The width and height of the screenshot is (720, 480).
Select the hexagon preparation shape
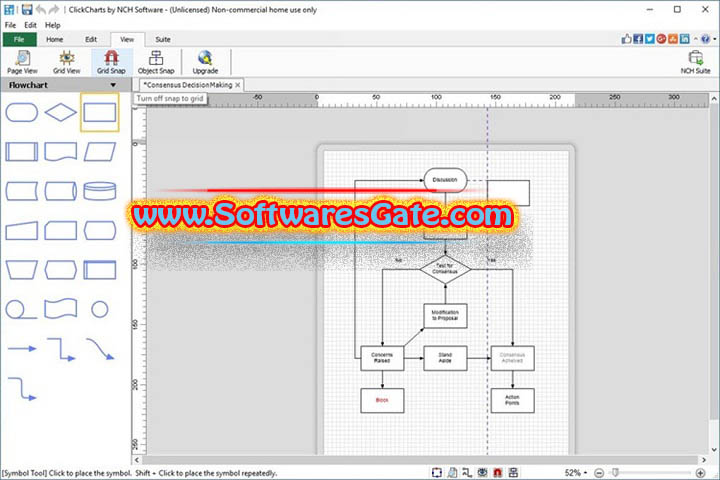click(61, 270)
